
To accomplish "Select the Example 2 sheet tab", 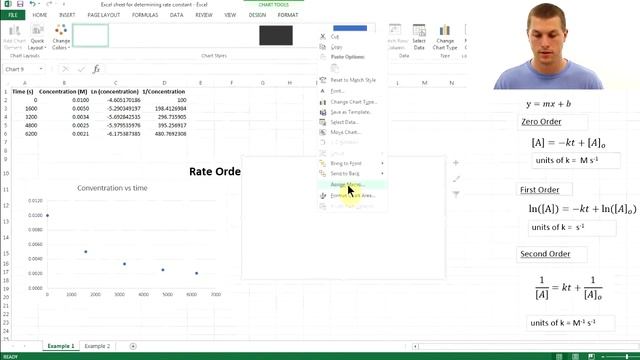I will point(97,346).
